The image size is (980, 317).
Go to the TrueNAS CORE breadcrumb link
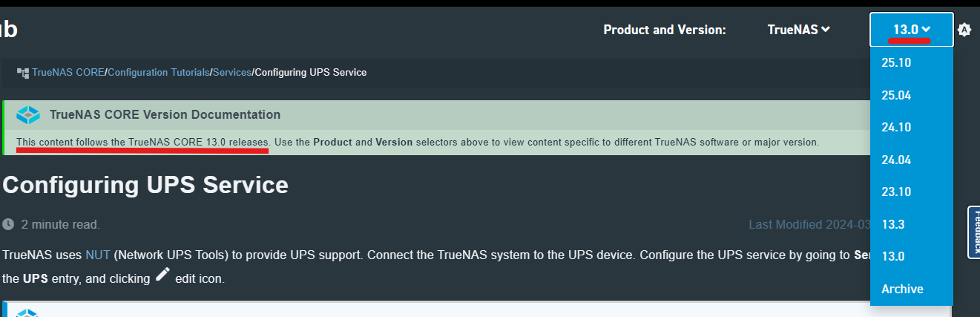(68, 72)
